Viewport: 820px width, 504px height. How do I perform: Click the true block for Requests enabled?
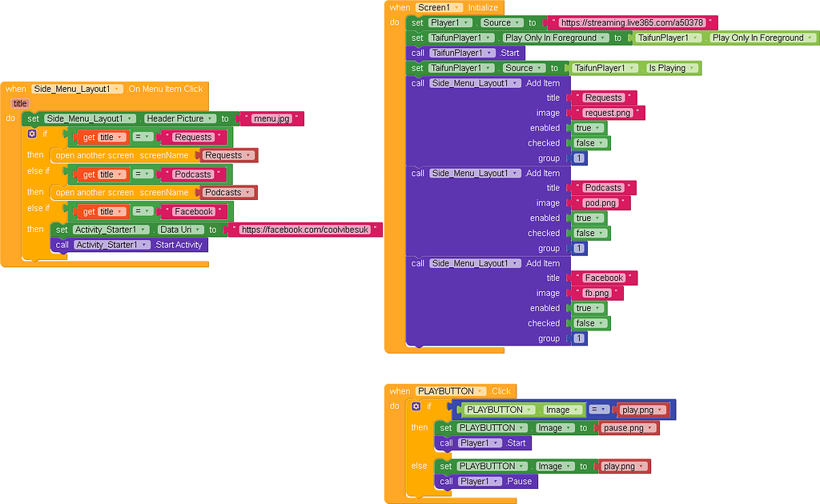585,127
